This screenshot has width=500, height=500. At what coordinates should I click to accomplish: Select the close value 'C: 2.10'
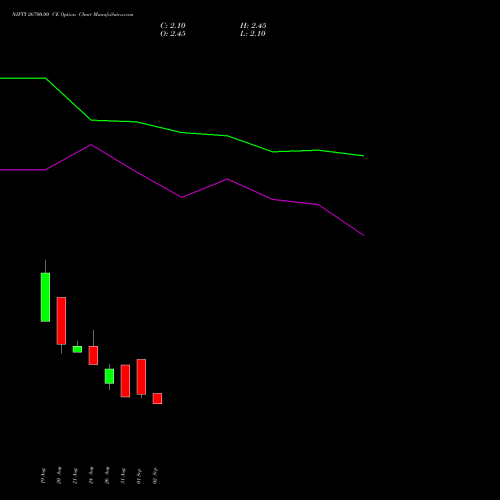[173, 26]
